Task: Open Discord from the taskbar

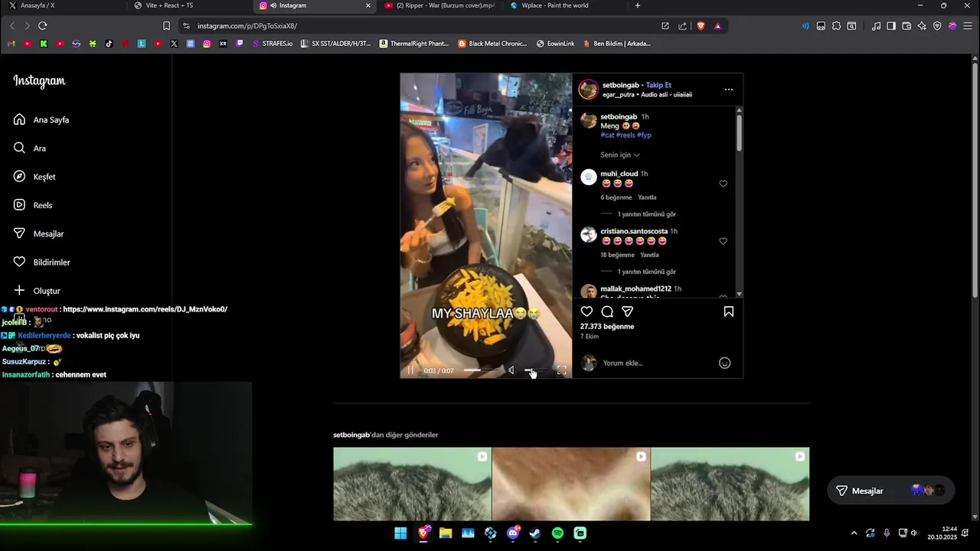Action: click(513, 533)
